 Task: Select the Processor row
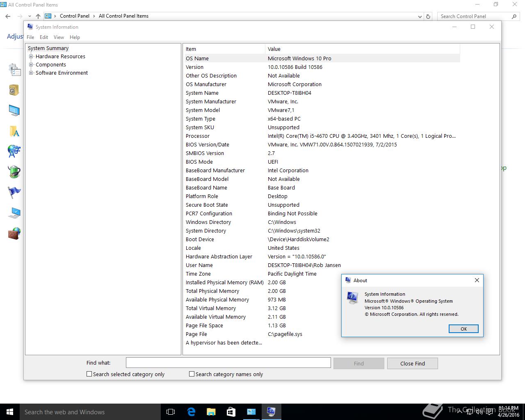pyautogui.click(x=322, y=136)
